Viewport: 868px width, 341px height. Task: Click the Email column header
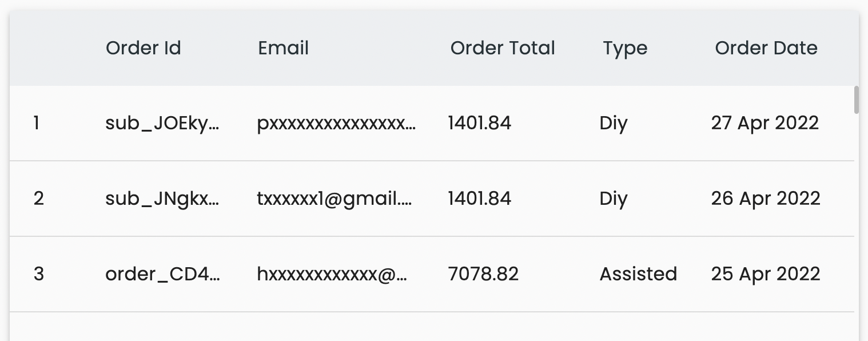(283, 48)
